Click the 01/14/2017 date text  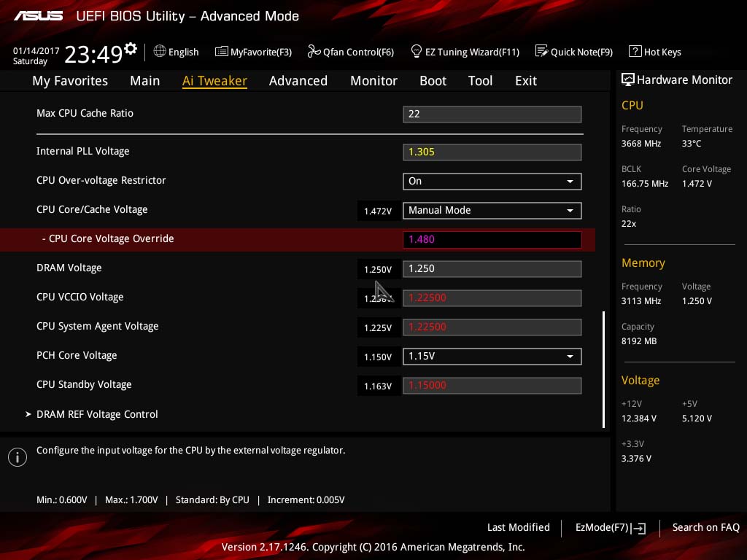coord(36,50)
